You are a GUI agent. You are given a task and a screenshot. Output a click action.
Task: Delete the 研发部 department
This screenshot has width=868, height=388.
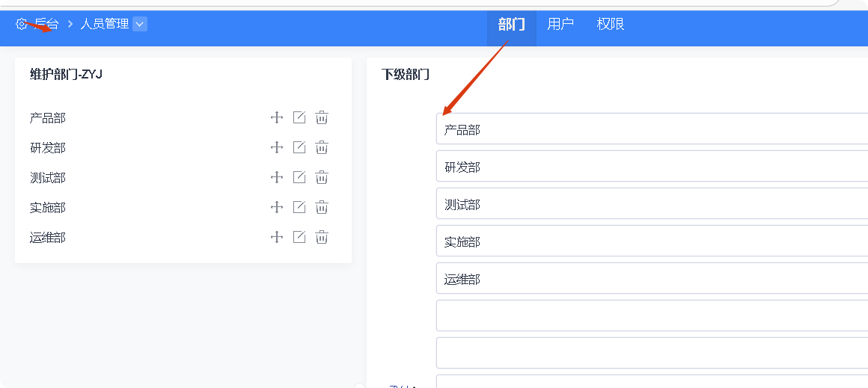(322, 147)
